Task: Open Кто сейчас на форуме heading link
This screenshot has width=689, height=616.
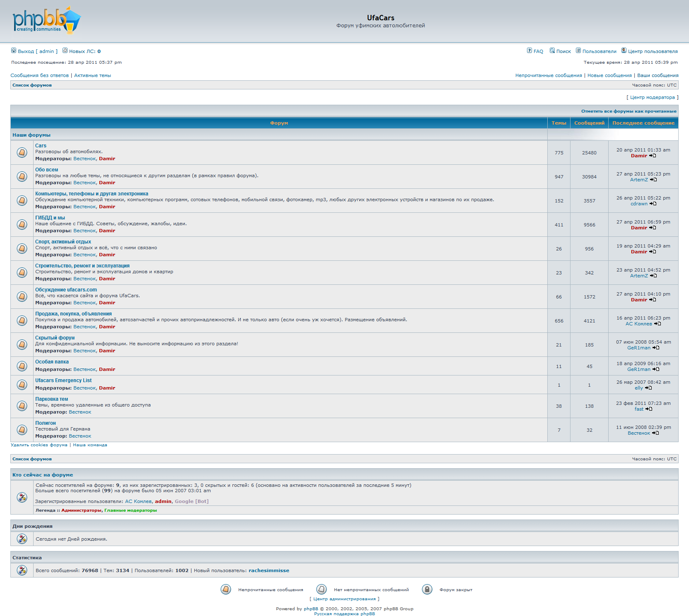Action: point(43,475)
